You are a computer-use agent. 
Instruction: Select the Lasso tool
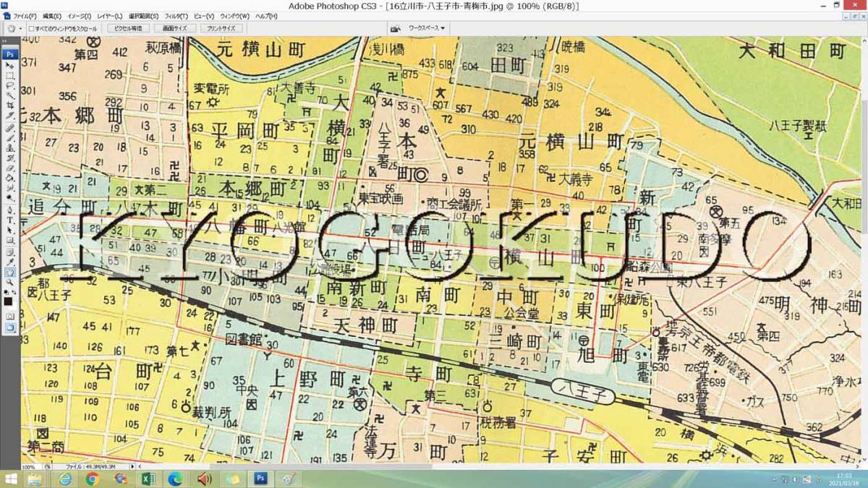(x=10, y=85)
